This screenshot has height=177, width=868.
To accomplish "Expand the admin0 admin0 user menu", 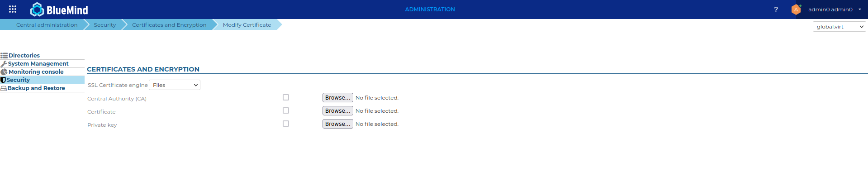I will pos(860,10).
